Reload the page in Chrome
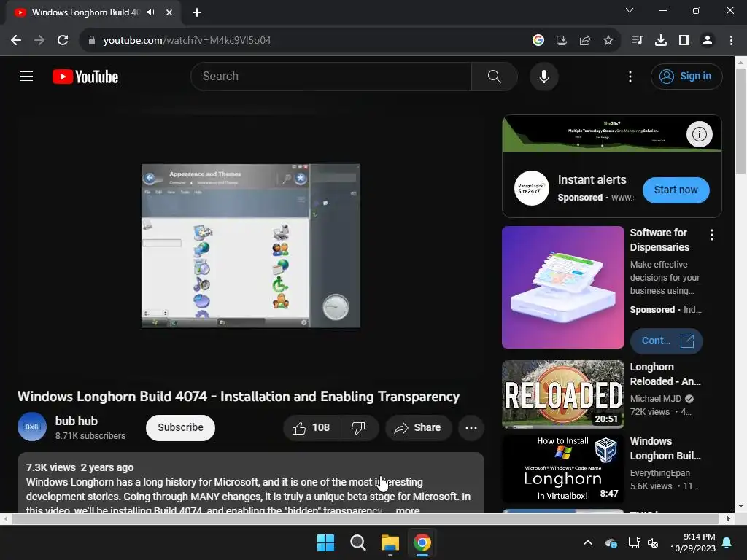The image size is (747, 560). pyautogui.click(x=63, y=40)
